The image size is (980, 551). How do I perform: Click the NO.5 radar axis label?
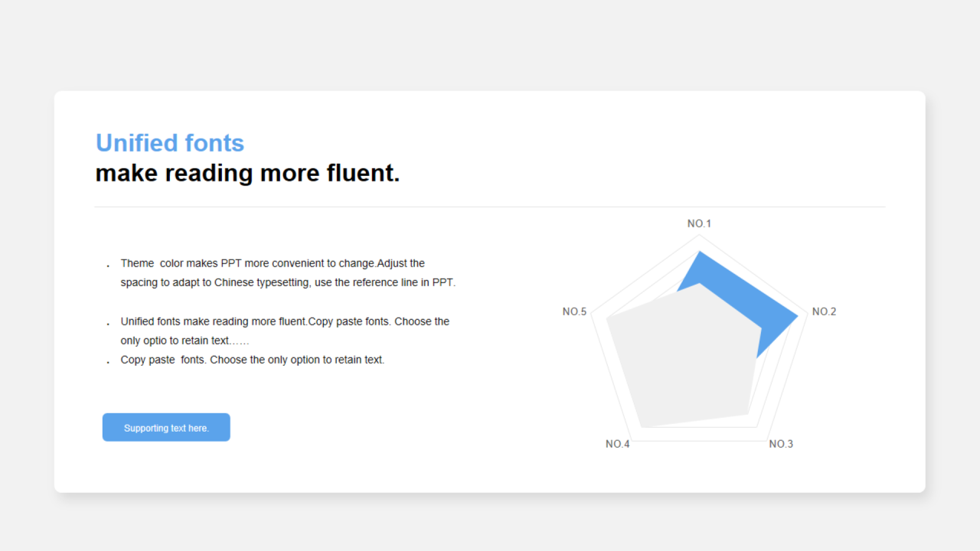coord(574,311)
